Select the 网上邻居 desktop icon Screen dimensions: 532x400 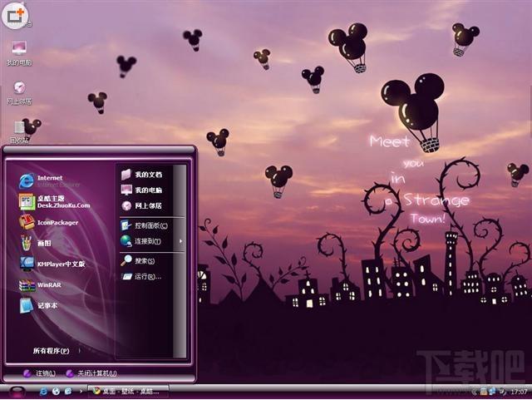pos(19,92)
